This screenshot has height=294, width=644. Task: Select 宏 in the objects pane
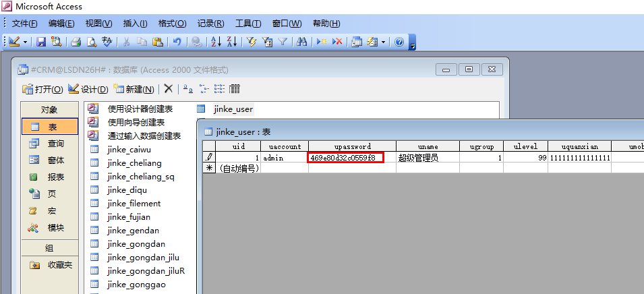pos(50,210)
